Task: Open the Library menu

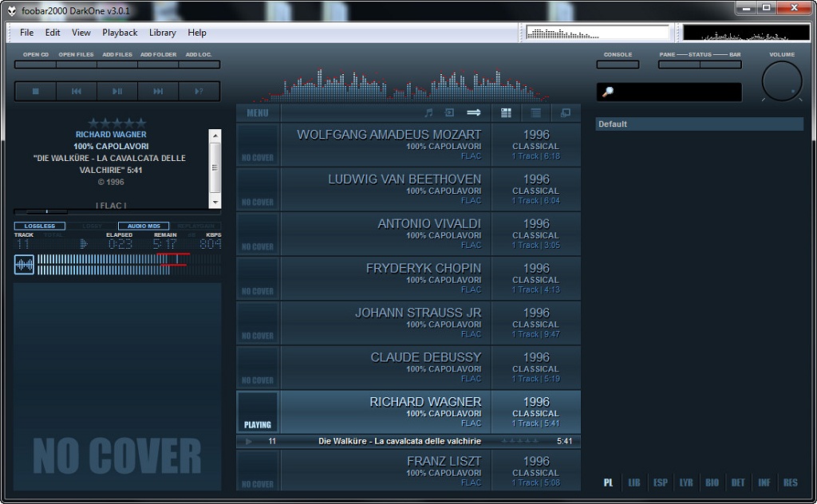Action: tap(163, 32)
